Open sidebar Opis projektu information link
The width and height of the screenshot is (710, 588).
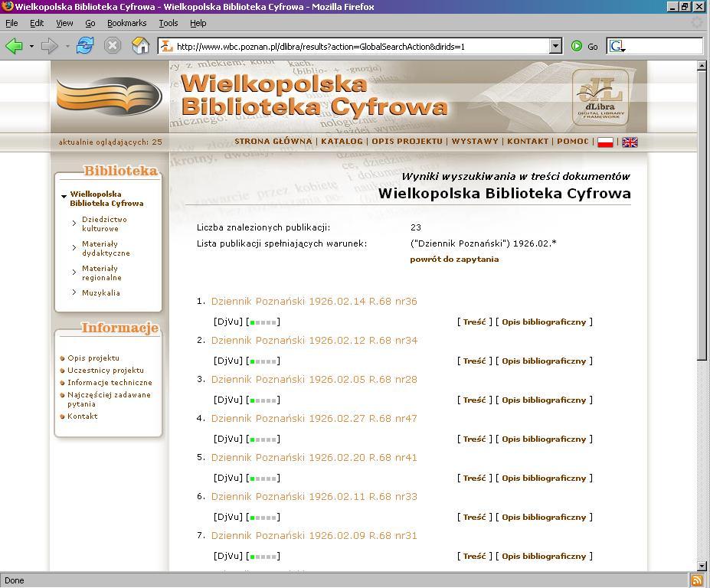pyautogui.click(x=93, y=358)
